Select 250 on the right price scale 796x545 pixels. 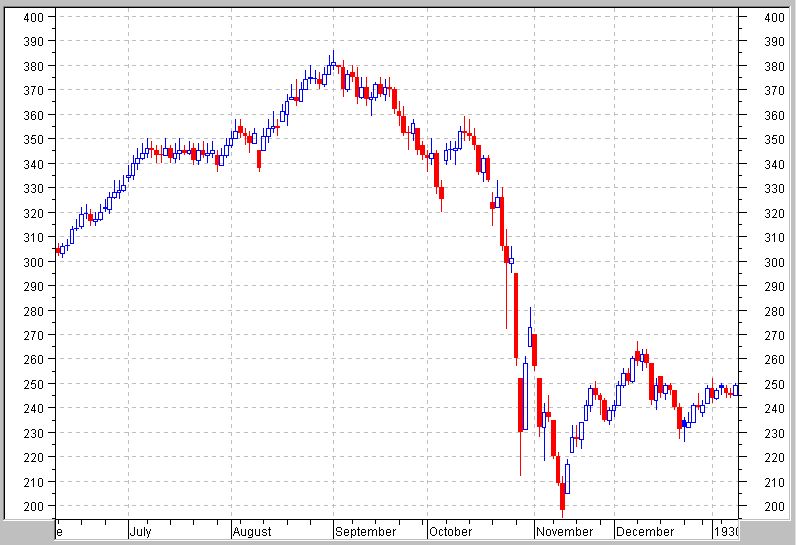pos(774,384)
